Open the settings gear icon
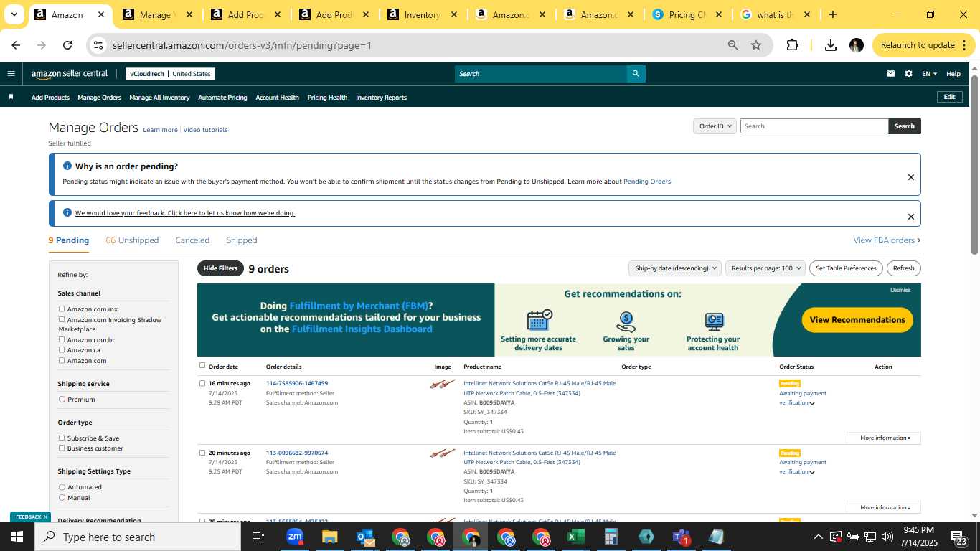This screenshot has width=980, height=551. pyautogui.click(x=909, y=74)
